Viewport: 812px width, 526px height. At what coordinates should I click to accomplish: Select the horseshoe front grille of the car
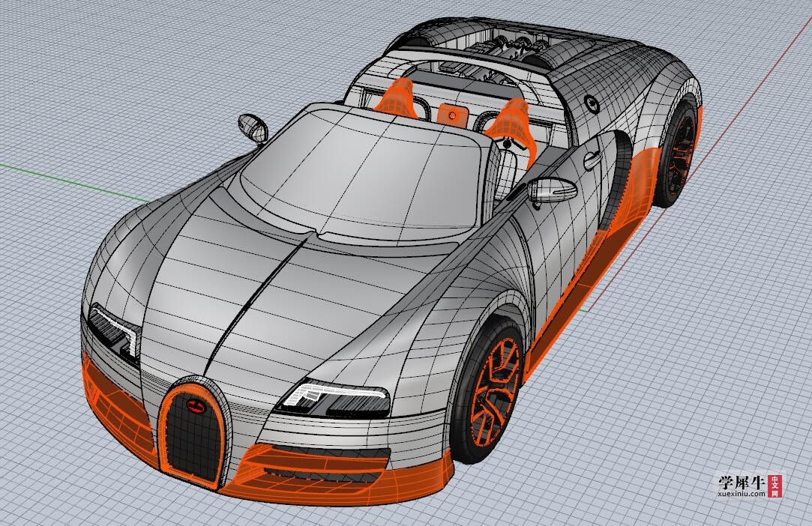click(x=195, y=432)
